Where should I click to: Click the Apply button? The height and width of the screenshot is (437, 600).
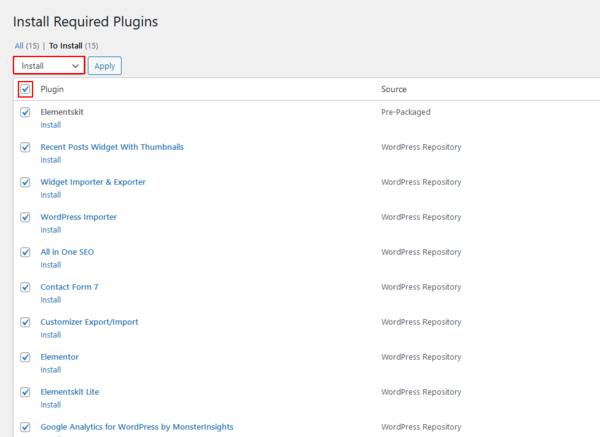[x=104, y=65]
